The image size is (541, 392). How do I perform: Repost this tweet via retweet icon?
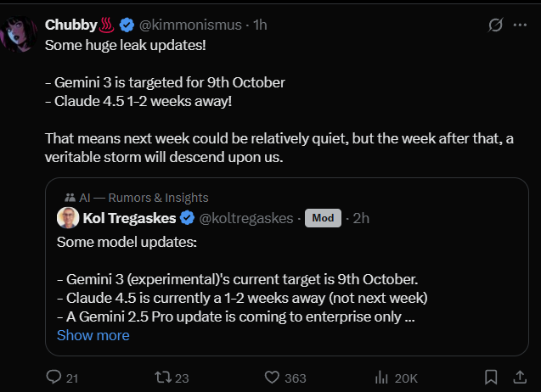[x=158, y=377]
